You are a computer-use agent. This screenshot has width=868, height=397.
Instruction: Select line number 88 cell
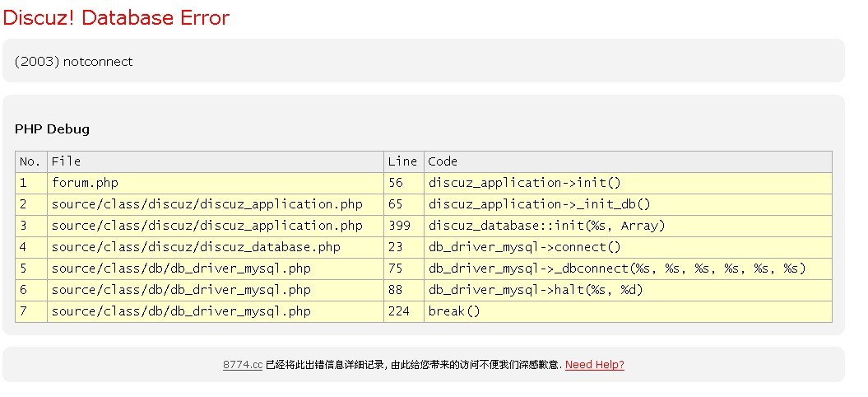pos(403,291)
